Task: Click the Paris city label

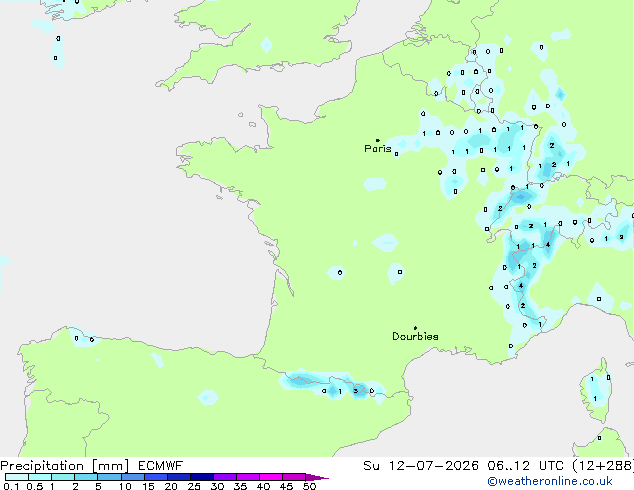Action: pyautogui.click(x=378, y=149)
